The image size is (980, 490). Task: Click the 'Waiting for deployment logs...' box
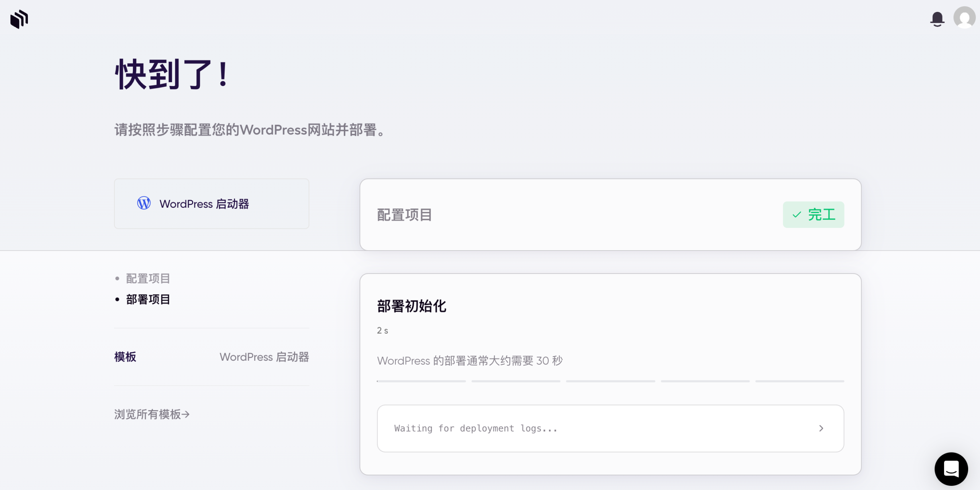(611, 428)
